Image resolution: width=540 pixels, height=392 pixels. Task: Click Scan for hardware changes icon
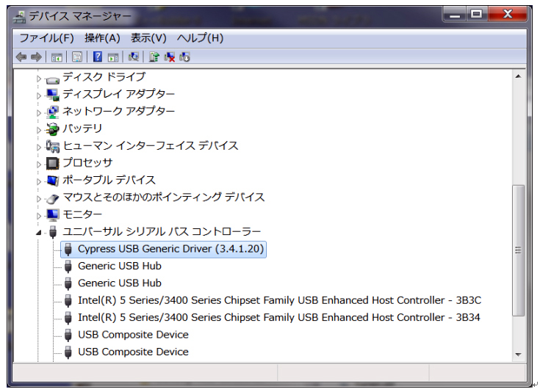point(133,57)
